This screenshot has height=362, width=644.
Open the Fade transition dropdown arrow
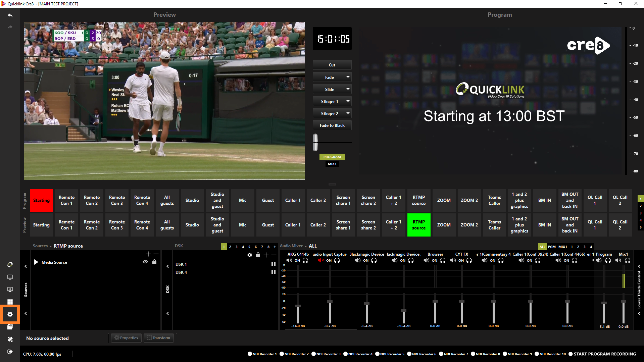[x=348, y=77]
